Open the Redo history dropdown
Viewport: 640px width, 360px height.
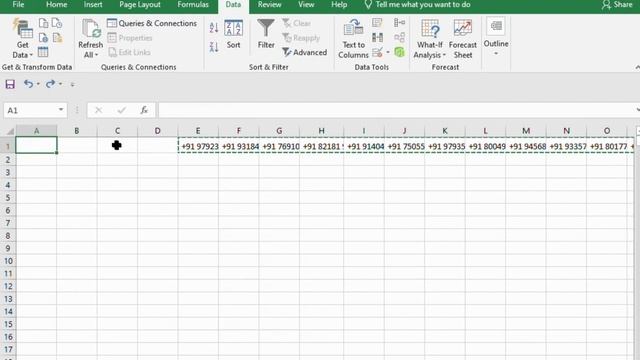point(60,84)
